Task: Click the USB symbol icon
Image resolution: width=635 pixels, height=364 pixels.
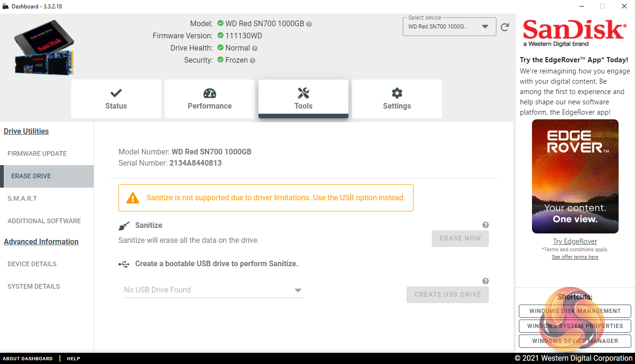Action: pos(124,264)
